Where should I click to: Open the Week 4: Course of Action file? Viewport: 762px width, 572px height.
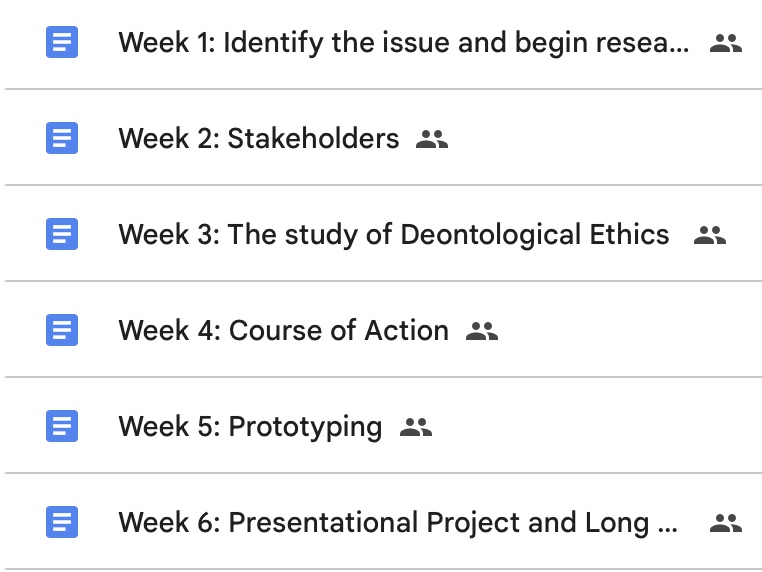283,330
